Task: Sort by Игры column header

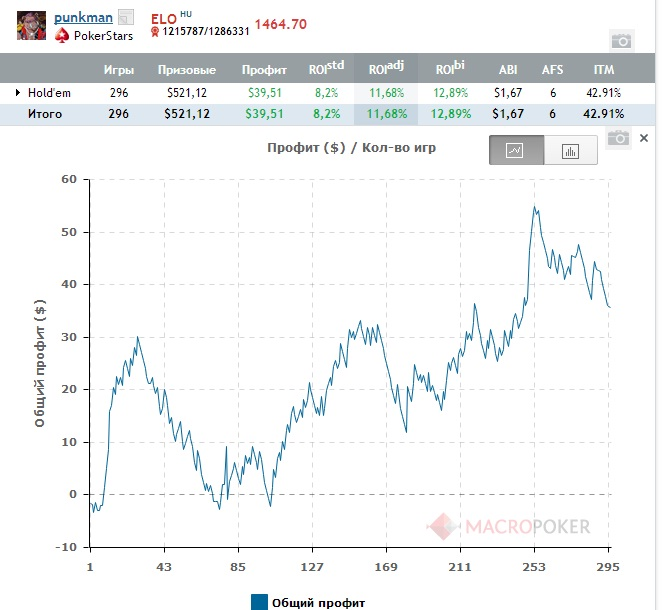Action: click(x=119, y=70)
